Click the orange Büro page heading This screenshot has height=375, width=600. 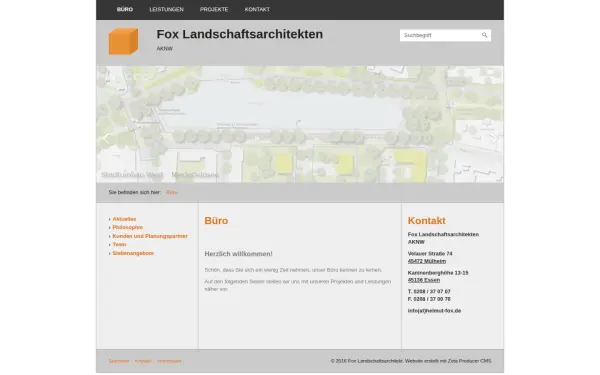(216, 221)
